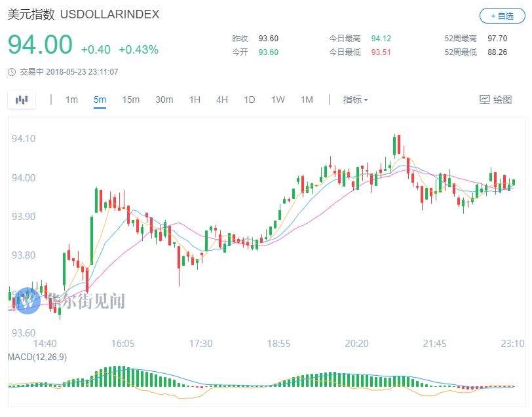Click the 美元指数 USDOLLARINDEX title
This screenshot has width=532, height=417.
83,14
